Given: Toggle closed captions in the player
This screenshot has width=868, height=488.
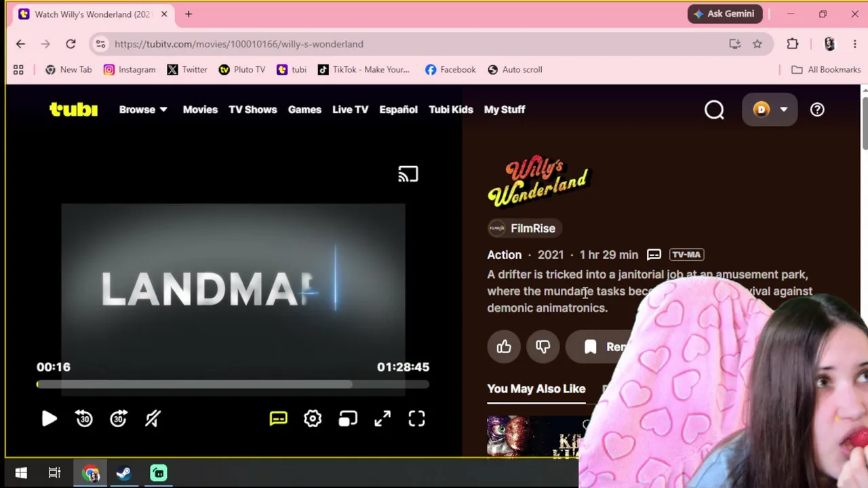Looking at the screenshot, I should tap(279, 419).
